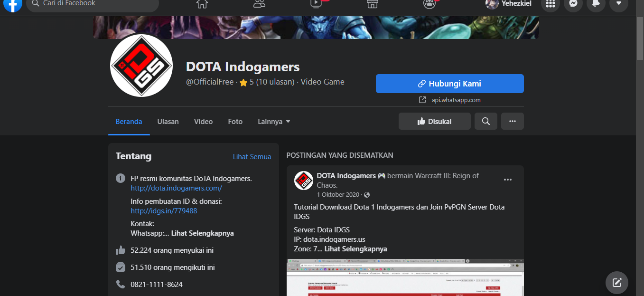This screenshot has height=296, width=644.
Task: Open the pinned post author avatar
Action: [x=304, y=181]
